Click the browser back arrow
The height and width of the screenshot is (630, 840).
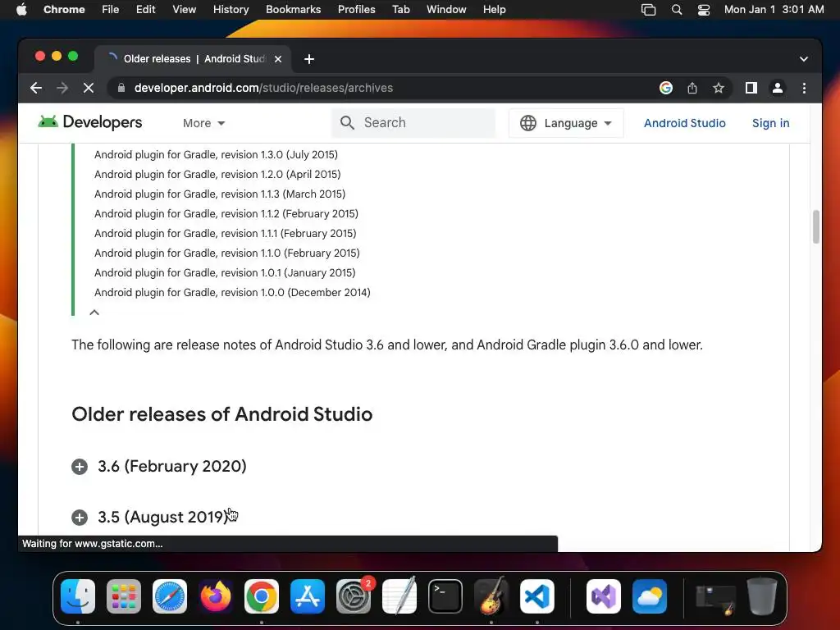pyautogui.click(x=36, y=88)
